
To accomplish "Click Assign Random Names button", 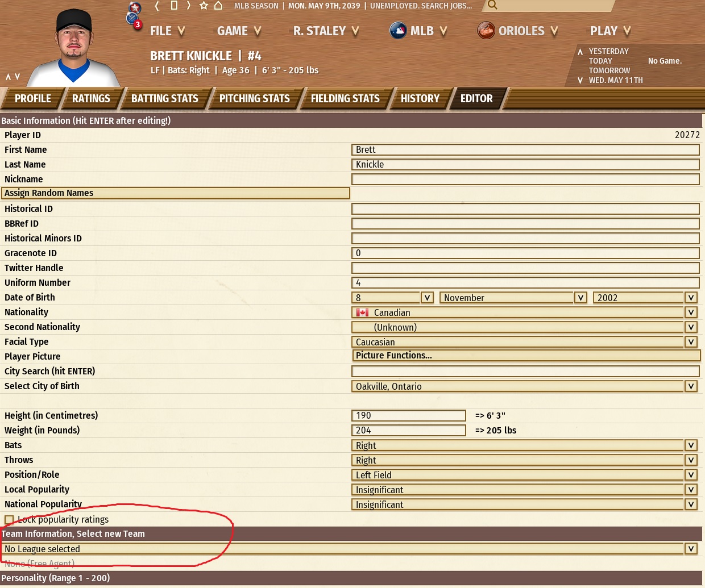I will pyautogui.click(x=175, y=193).
